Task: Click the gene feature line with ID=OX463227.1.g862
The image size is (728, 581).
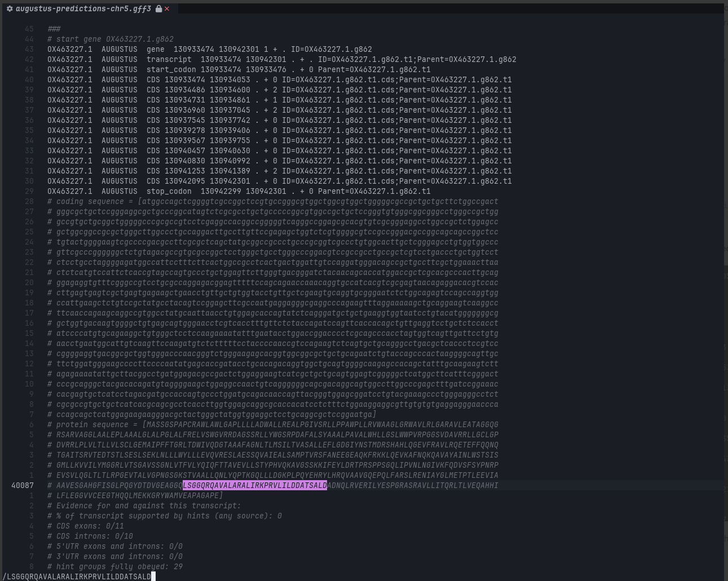Action: pyautogui.click(x=209, y=49)
